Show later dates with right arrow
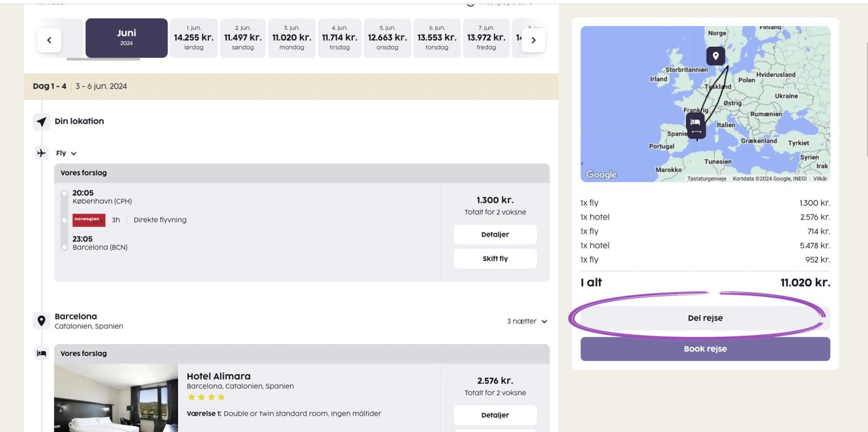The image size is (868, 432). pyautogui.click(x=533, y=40)
